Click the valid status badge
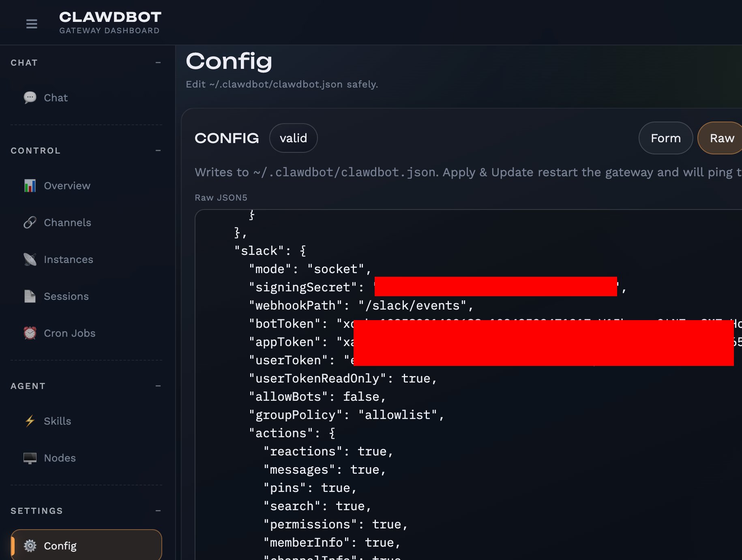 pos(294,138)
